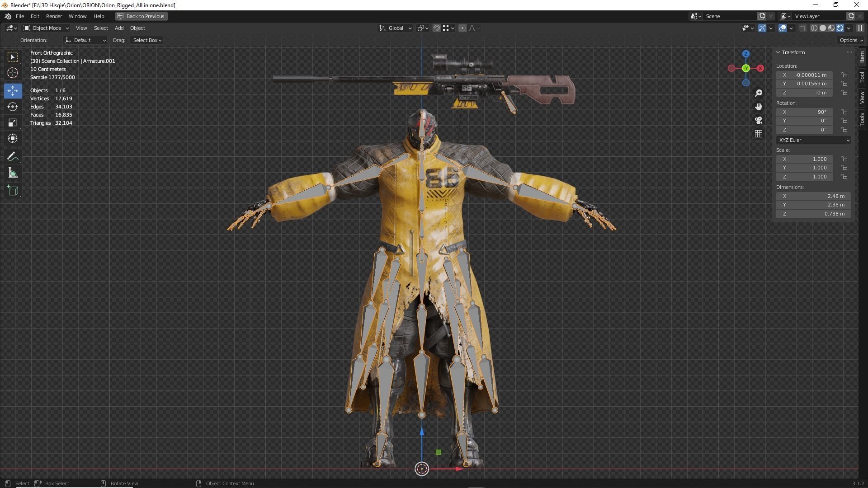868x488 pixels.
Task: Open the Edit menu
Action: point(35,16)
